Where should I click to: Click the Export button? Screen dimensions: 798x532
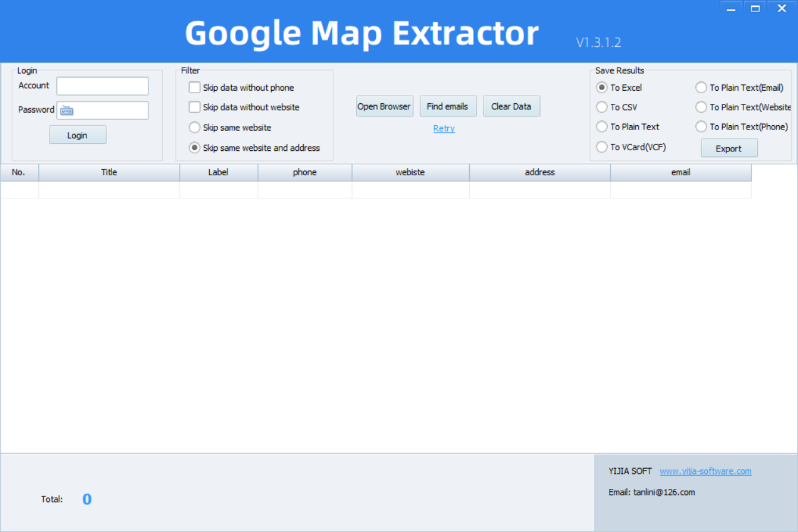(x=728, y=148)
